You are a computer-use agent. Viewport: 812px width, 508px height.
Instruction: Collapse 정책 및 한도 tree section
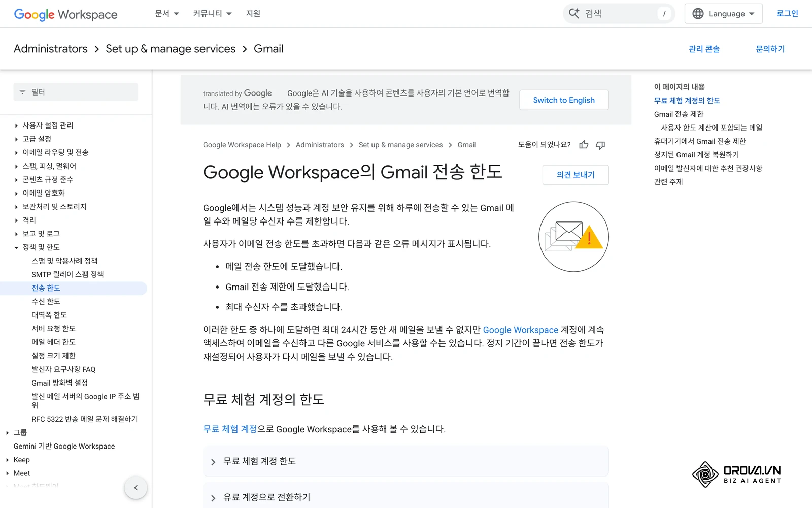coord(16,247)
